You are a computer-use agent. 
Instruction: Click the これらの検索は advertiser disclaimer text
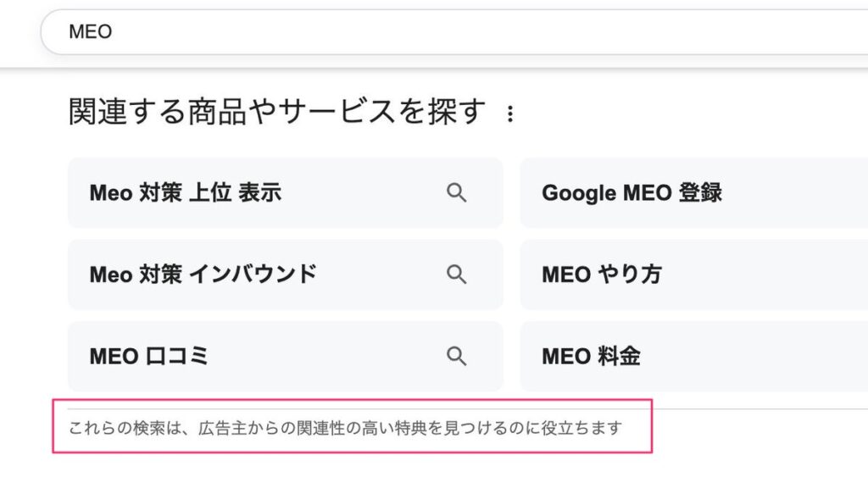tap(345, 427)
